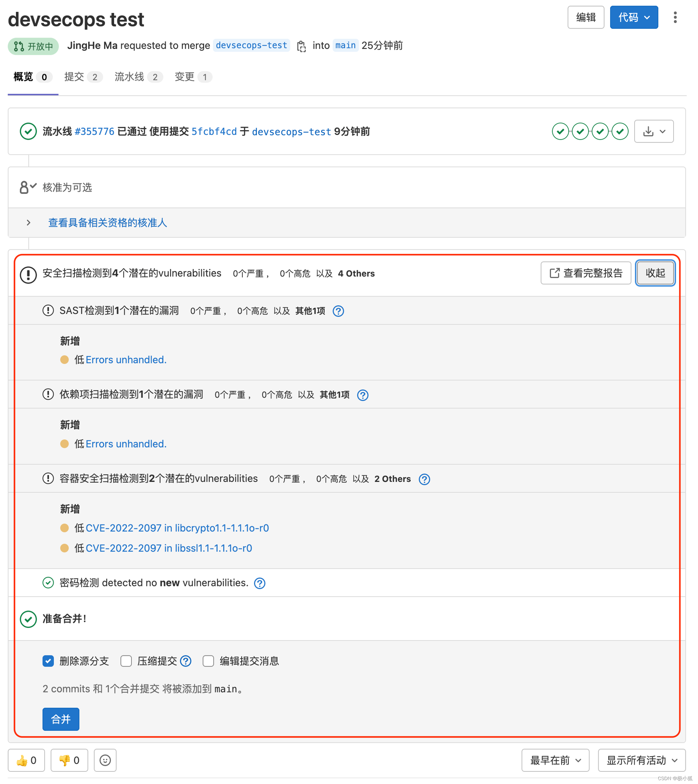Expand eligible approvers chevron
This screenshot has height=784, width=698.
pos(28,222)
